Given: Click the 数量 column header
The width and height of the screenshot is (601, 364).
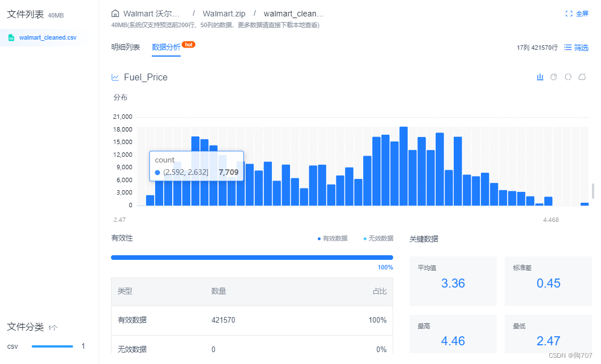Looking at the screenshot, I should point(219,291).
